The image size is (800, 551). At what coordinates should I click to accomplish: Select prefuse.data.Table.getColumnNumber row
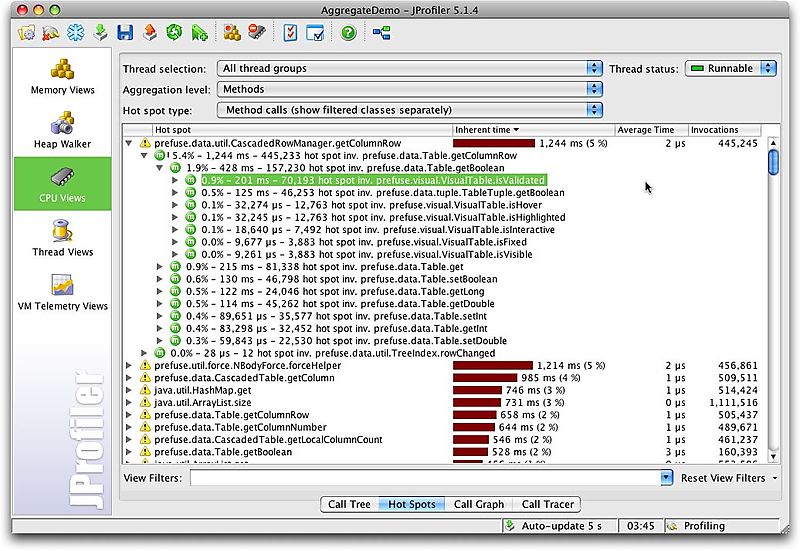point(240,427)
